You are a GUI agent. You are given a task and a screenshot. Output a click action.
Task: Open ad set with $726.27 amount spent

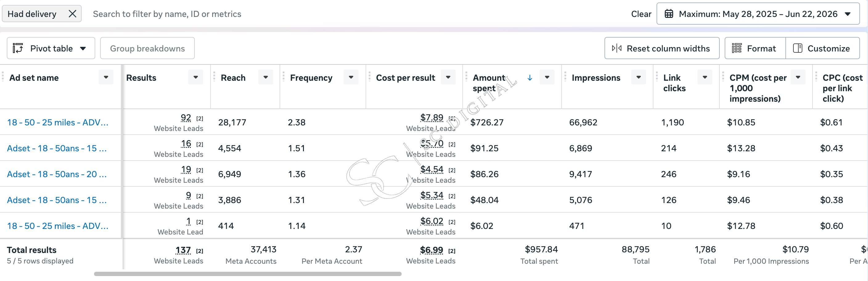tap(58, 122)
